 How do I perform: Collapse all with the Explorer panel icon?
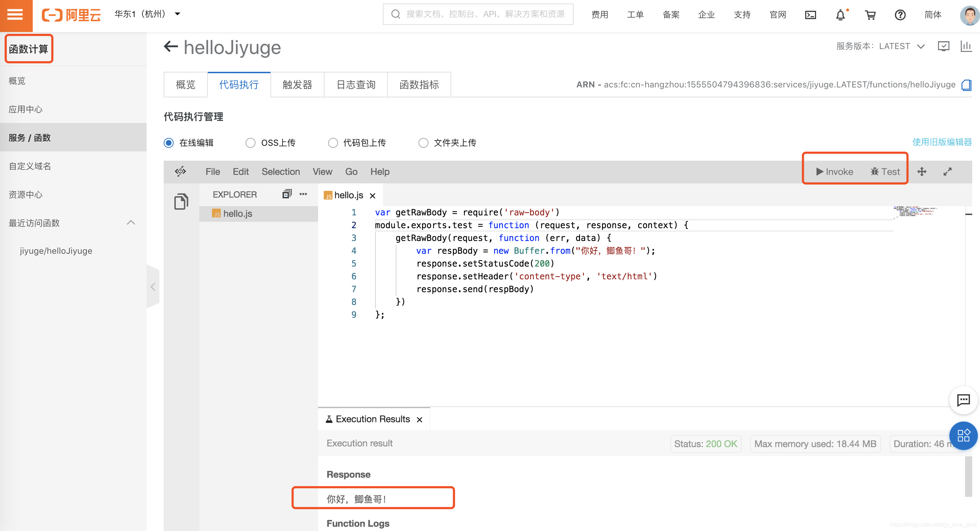point(287,194)
